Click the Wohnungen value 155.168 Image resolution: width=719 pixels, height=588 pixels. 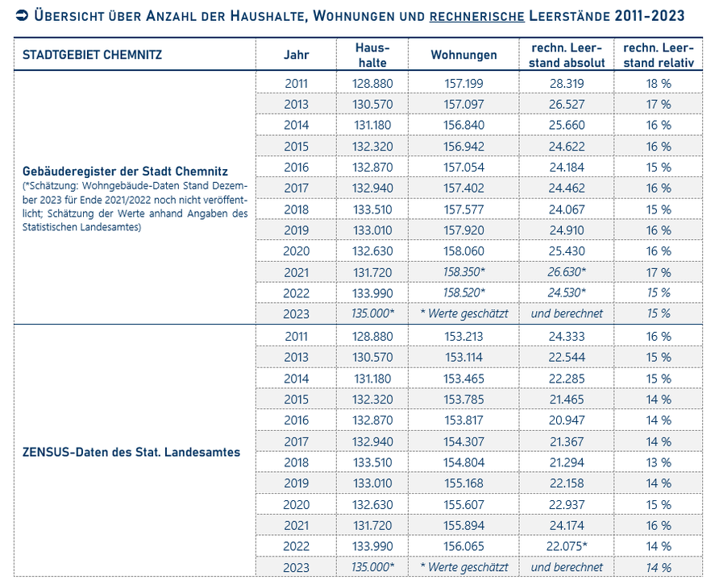pos(463,483)
